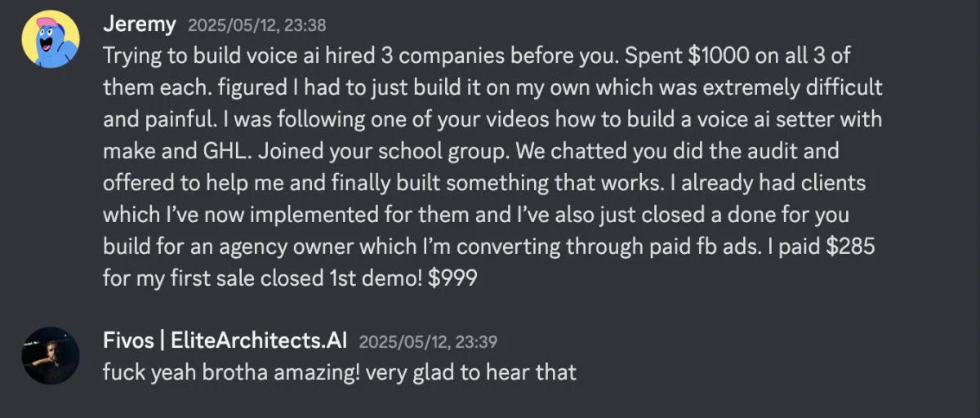
Task: Open the Jeremy username profile
Action: point(139,24)
